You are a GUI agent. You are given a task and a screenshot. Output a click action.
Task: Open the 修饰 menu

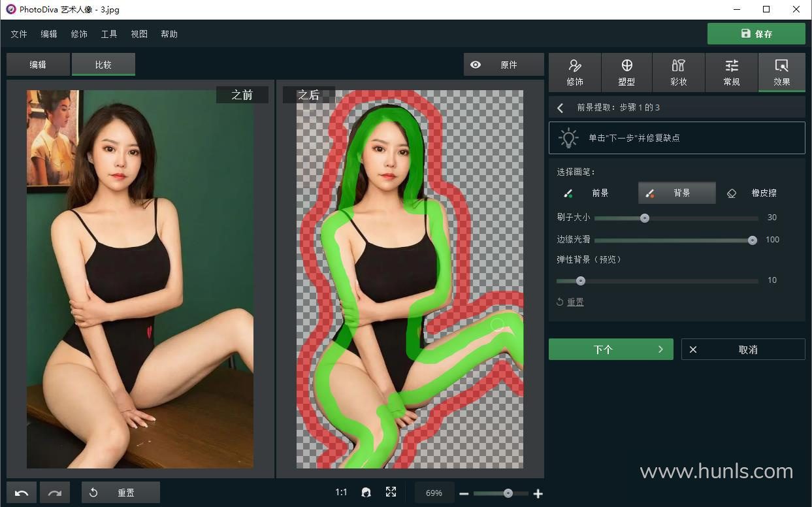[x=79, y=34]
